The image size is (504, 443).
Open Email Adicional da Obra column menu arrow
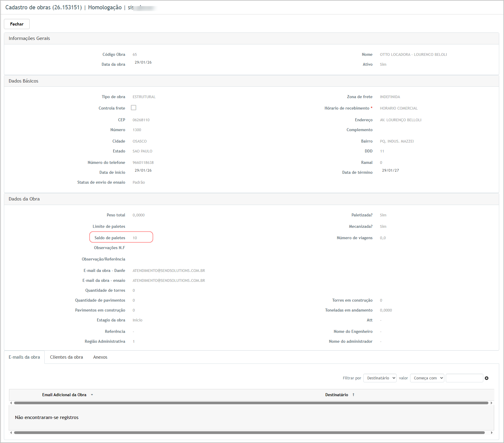[x=92, y=395]
